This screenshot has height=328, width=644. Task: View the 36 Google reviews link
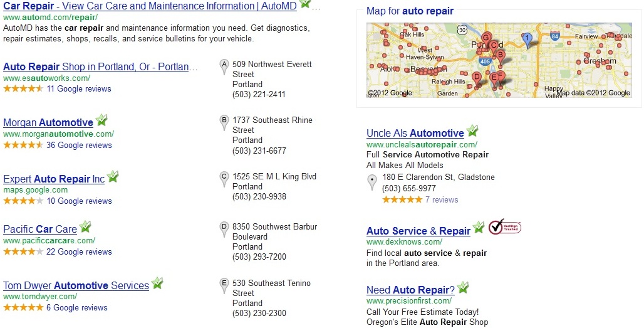[x=79, y=145]
